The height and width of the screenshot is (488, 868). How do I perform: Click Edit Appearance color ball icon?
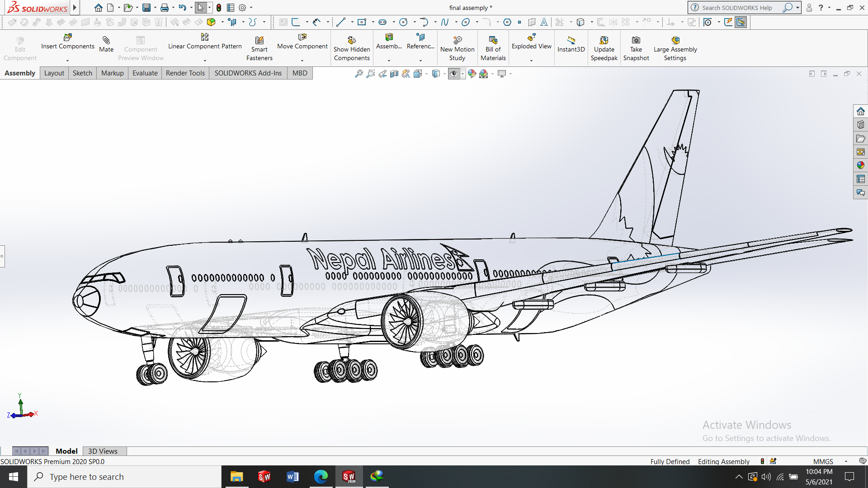coord(472,74)
